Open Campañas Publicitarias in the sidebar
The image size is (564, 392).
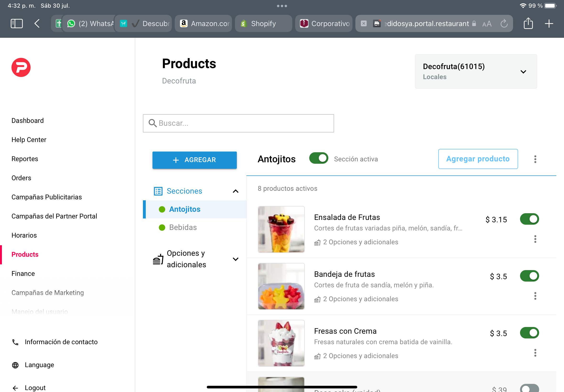tap(47, 197)
